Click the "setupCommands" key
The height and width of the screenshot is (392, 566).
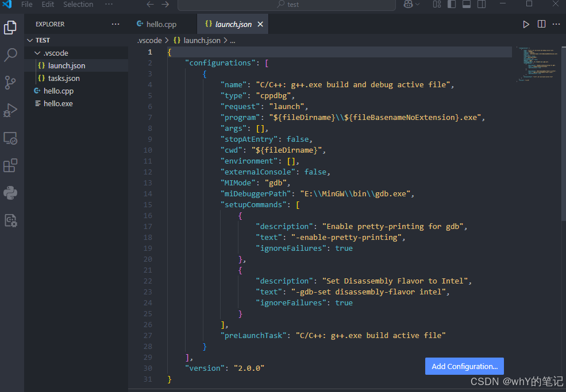coord(253,204)
